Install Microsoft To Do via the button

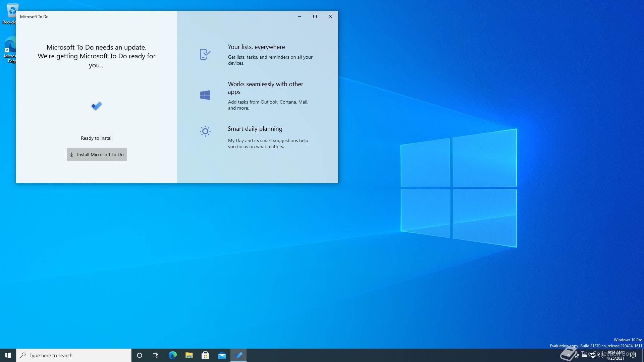[x=97, y=155]
